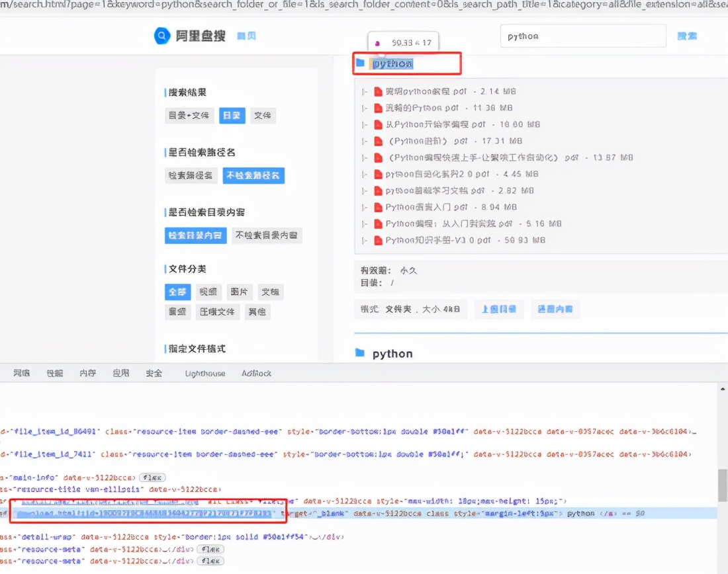728x574 pixels.
Task: Click flex badge on last resource-meta line
Action: [x=210, y=561]
